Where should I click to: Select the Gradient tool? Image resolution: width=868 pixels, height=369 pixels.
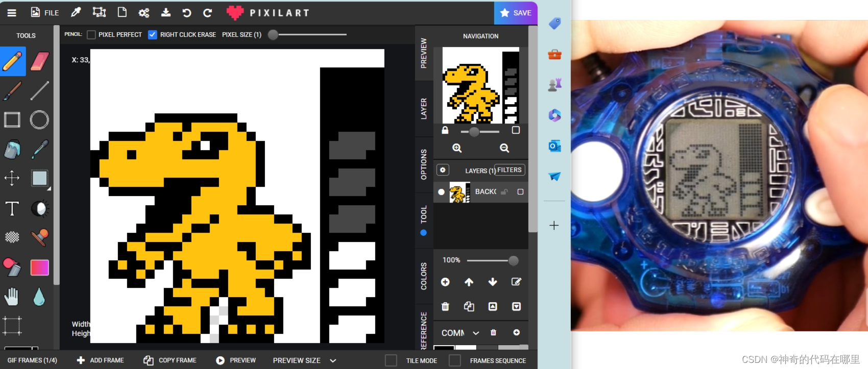tap(39, 267)
